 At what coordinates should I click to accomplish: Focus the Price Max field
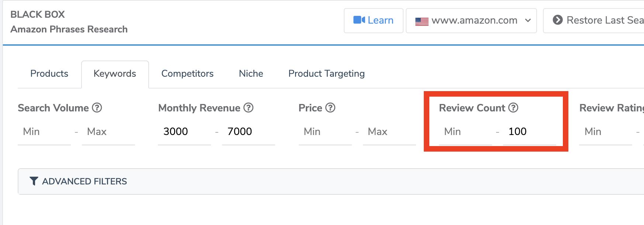(x=389, y=132)
